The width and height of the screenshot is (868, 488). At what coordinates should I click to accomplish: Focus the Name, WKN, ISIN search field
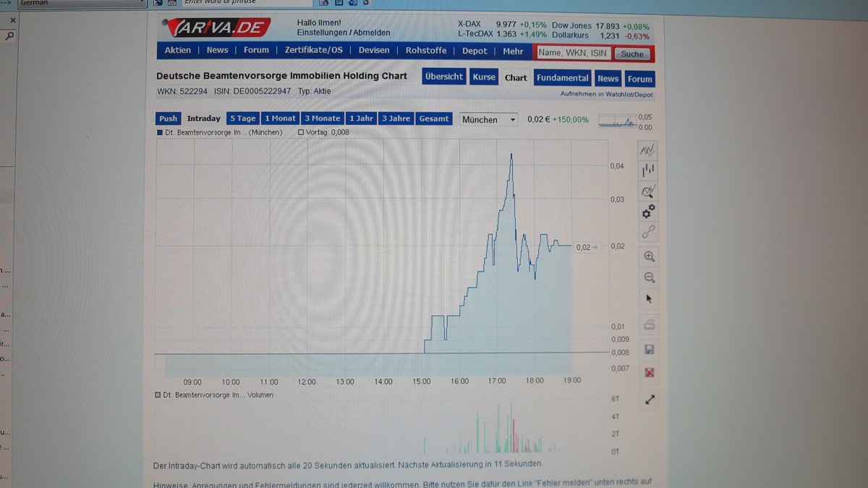pyautogui.click(x=573, y=53)
